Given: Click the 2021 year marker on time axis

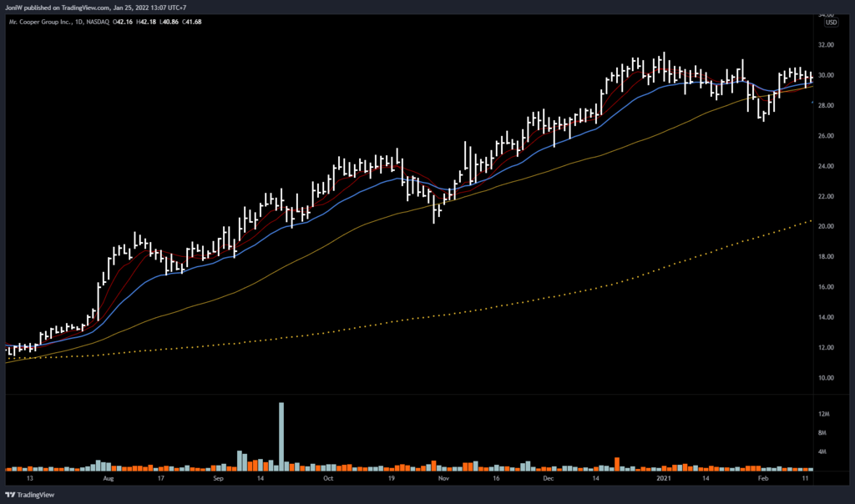Looking at the screenshot, I should 663,481.
